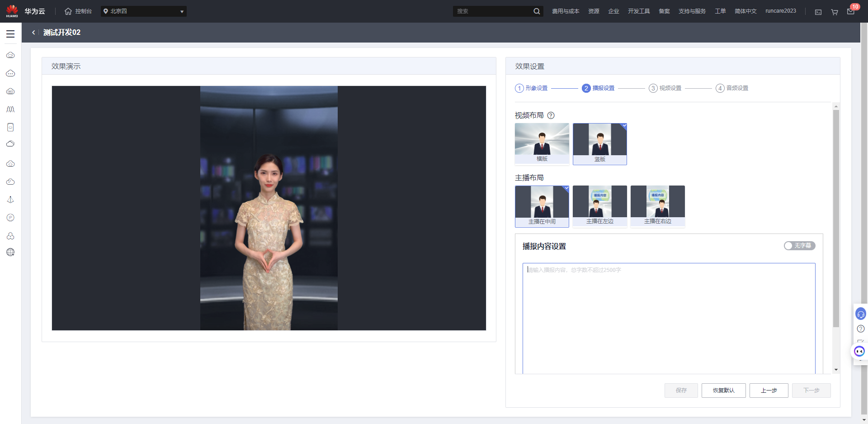
Task: Expand the 资源 menu
Action: [594, 11]
